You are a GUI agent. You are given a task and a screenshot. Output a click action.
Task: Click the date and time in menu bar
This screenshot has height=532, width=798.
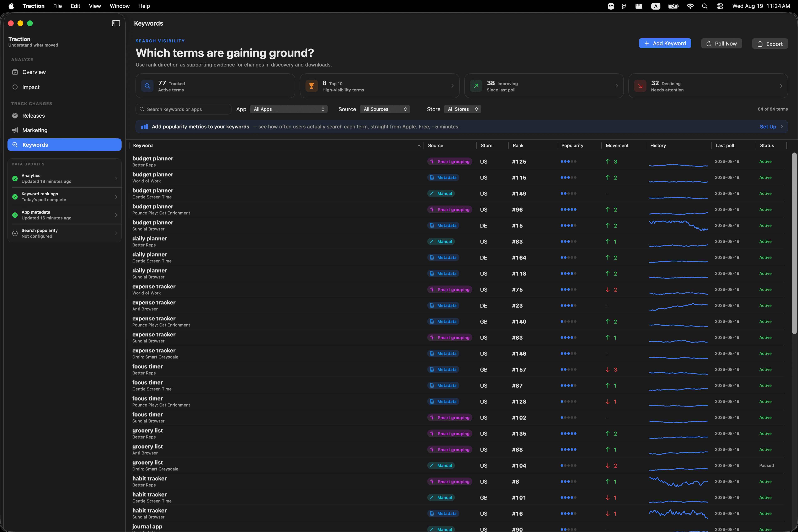[761, 6]
